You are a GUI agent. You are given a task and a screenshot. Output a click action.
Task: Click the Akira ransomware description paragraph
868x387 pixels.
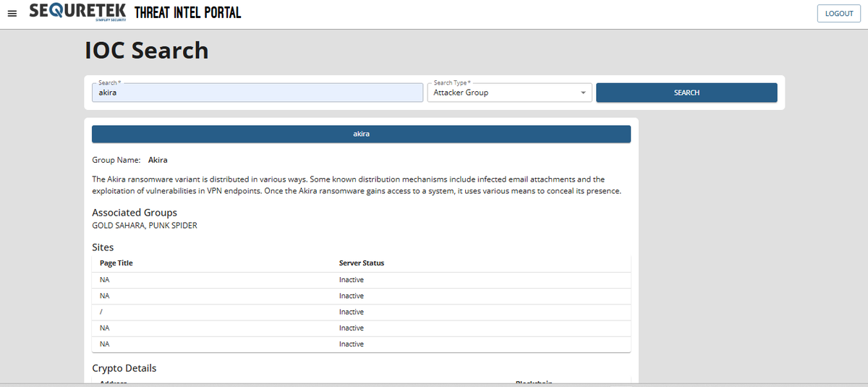357,185
